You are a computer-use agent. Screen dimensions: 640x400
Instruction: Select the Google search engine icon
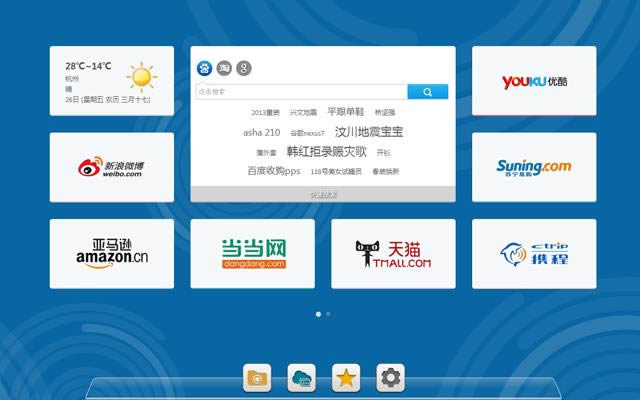click(244, 68)
